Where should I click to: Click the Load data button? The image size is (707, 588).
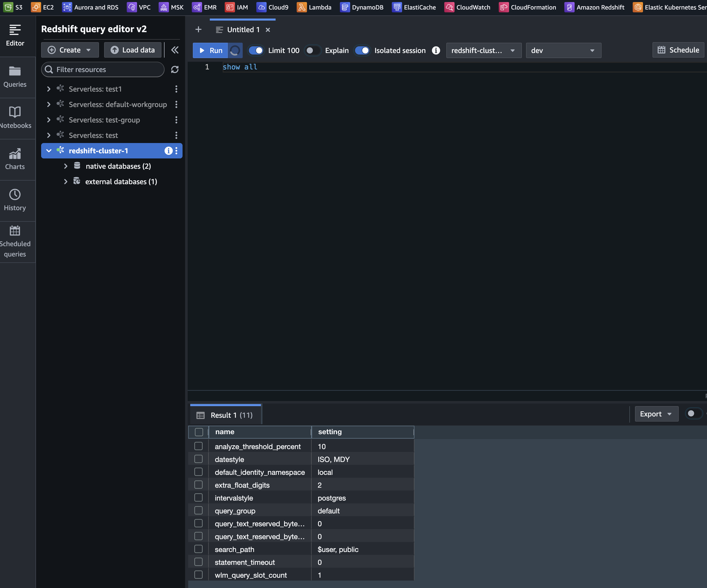[133, 50]
